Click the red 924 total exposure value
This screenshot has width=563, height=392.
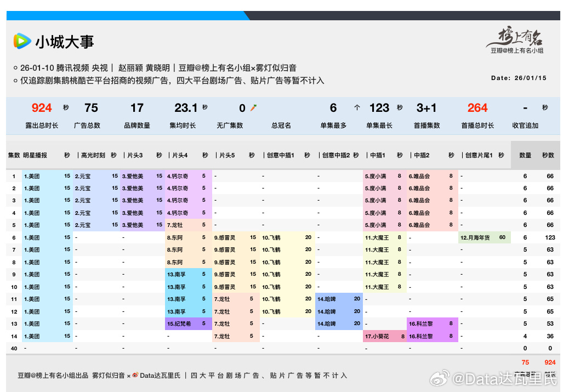(42, 108)
